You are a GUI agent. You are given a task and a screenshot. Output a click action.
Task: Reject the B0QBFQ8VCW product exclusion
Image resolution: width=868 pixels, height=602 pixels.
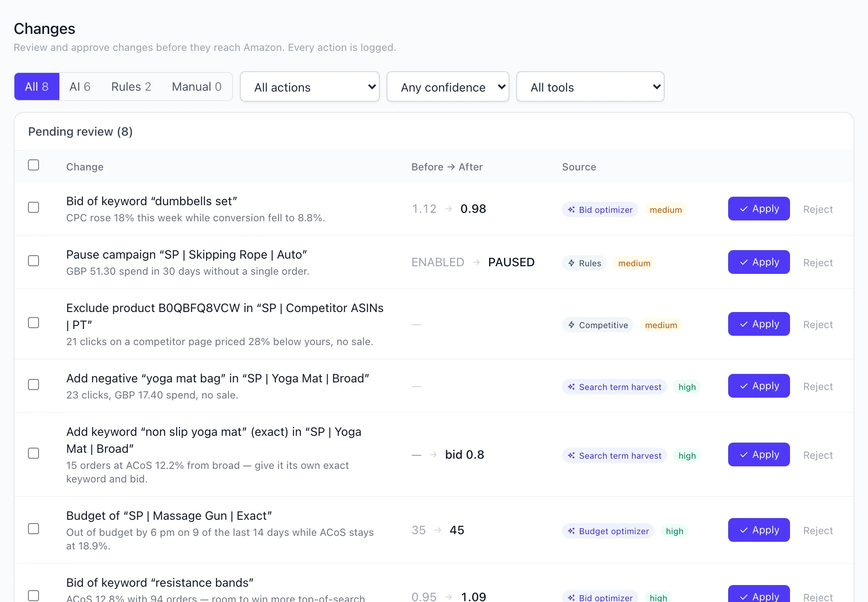(818, 325)
